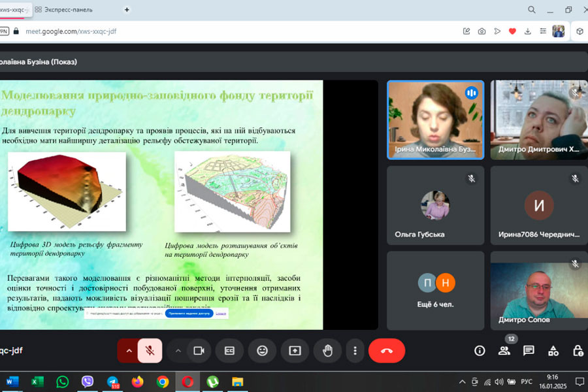
Task: Unmute the microphone
Action: [x=150, y=351]
